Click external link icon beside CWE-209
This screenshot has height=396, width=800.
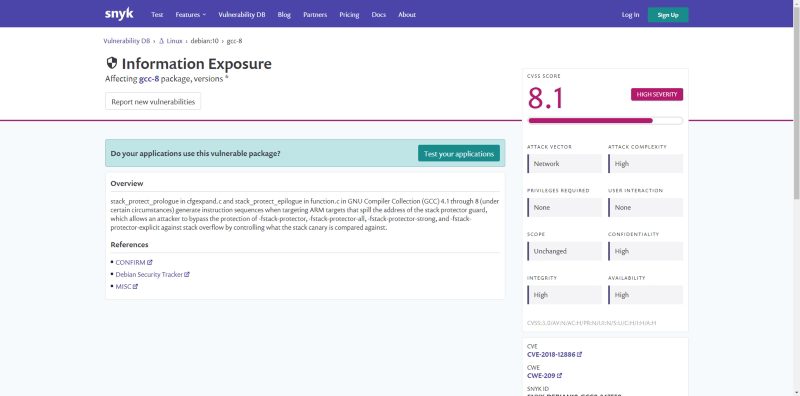click(x=559, y=376)
